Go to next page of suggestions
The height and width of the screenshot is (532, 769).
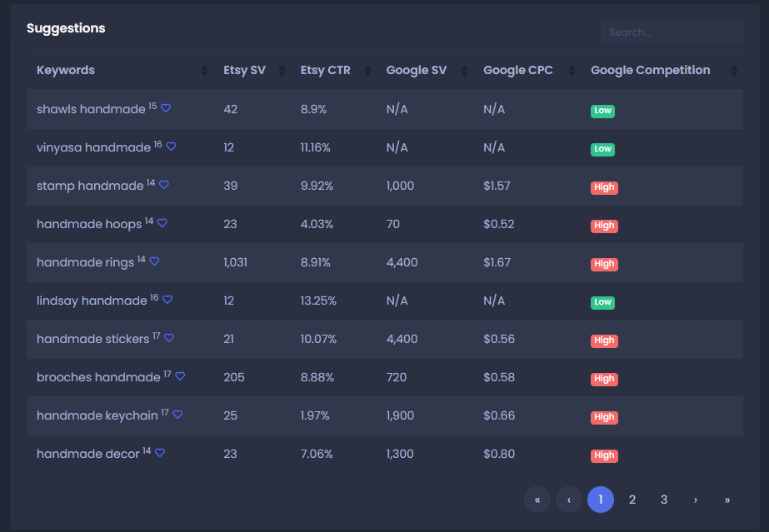696,500
